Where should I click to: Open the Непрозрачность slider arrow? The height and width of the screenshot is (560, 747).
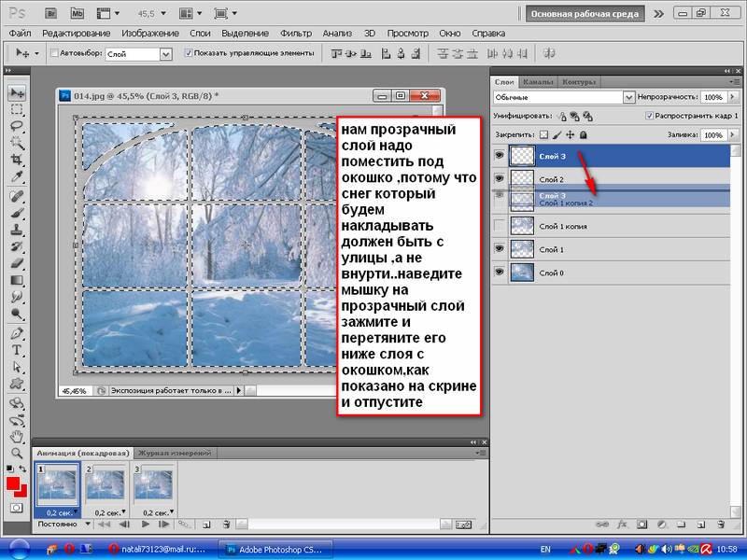tap(732, 97)
